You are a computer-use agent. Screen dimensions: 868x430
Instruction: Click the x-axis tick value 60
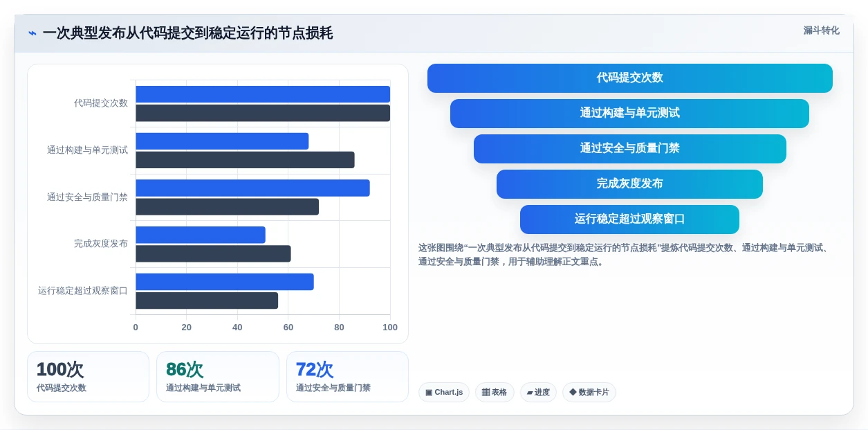pos(288,328)
